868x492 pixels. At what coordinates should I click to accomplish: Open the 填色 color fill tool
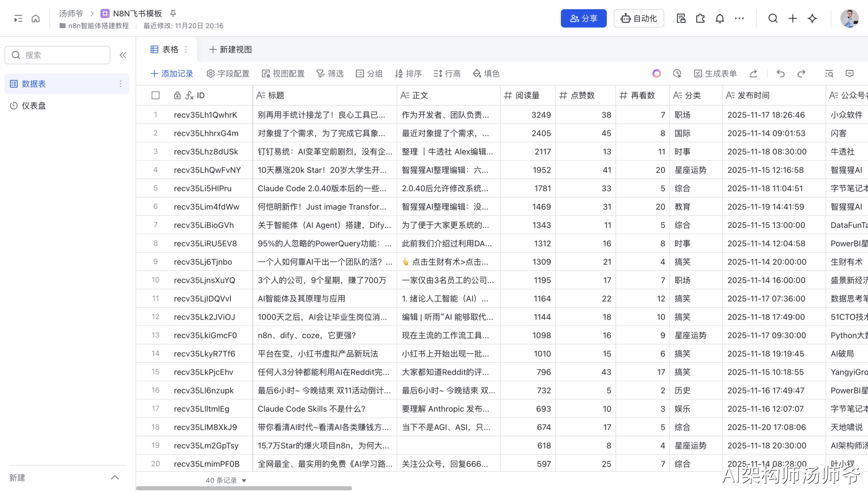[x=486, y=74]
